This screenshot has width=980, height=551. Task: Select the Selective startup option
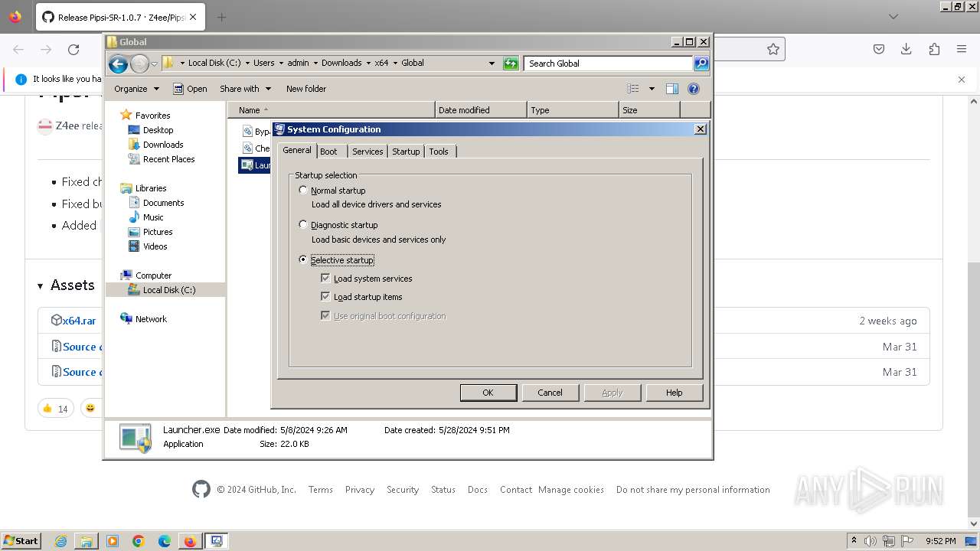coord(303,259)
